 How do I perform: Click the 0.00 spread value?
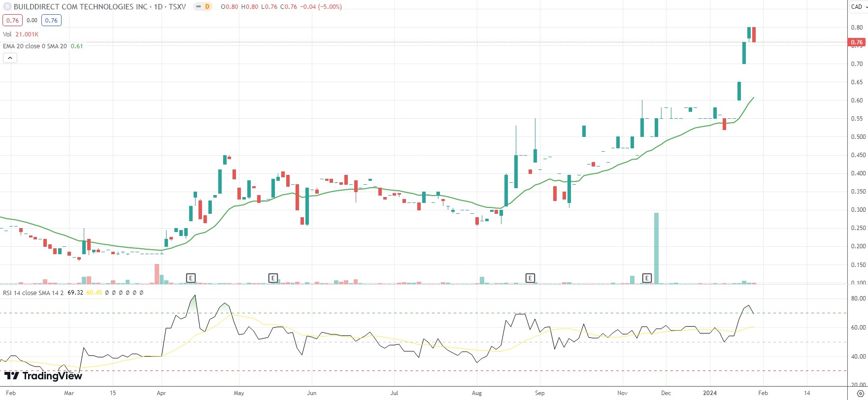[32, 20]
